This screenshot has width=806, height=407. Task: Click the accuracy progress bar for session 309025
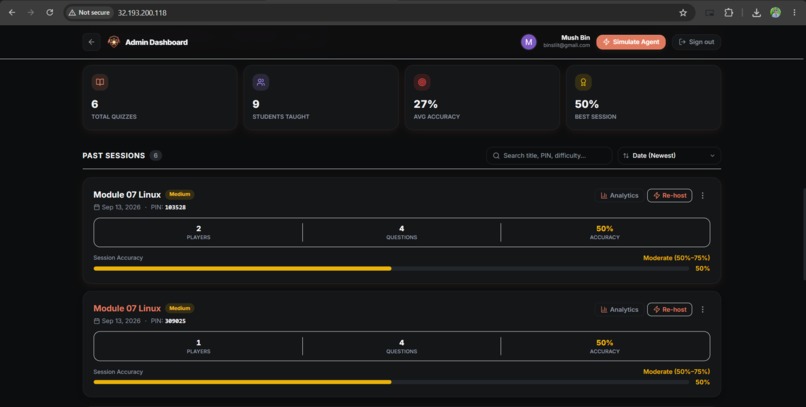[391, 382]
